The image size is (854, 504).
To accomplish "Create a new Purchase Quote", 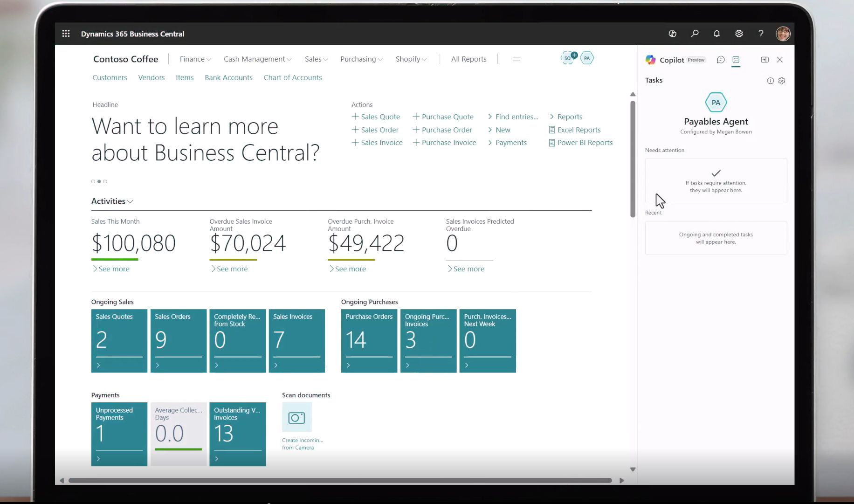I will pyautogui.click(x=443, y=117).
